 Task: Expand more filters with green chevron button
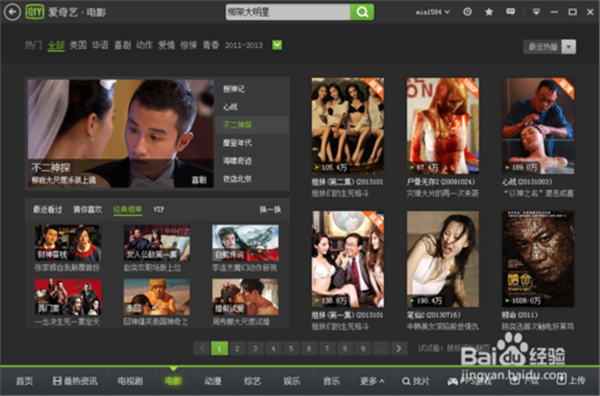tap(277, 45)
